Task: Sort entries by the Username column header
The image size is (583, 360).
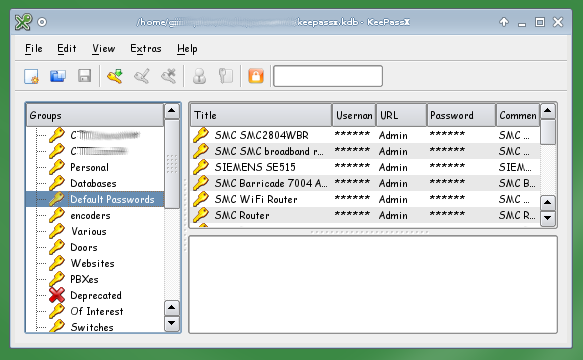Action: pos(354,115)
